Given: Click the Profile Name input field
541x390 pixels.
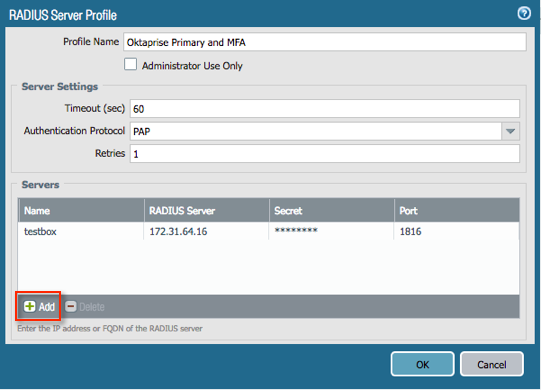Looking at the screenshot, I should [325, 42].
